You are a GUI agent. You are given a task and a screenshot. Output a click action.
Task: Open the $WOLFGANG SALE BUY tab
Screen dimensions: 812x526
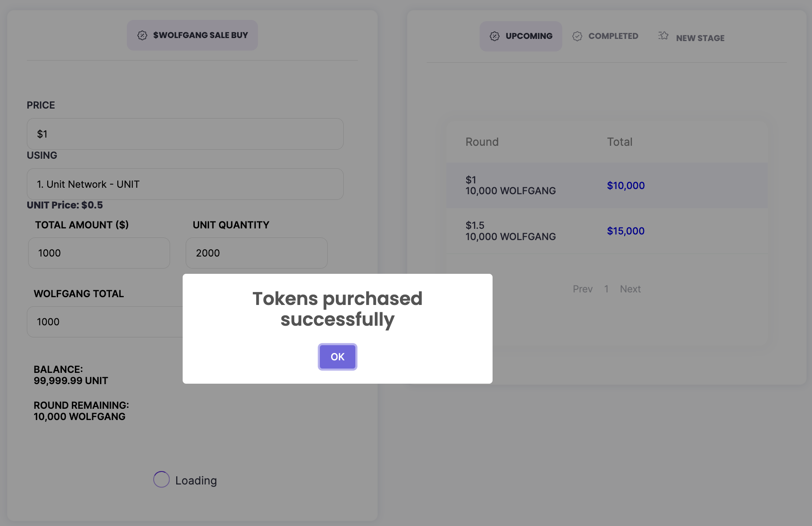192,35
